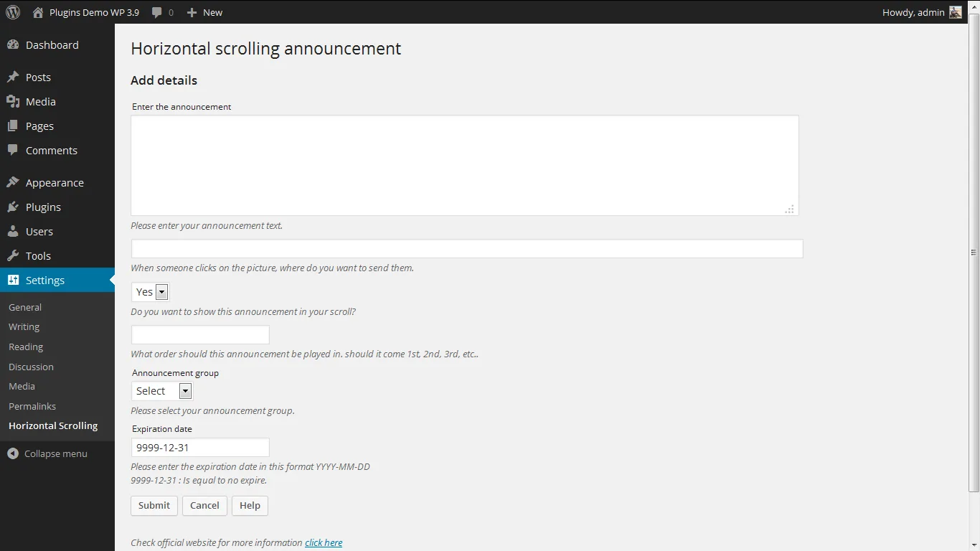The width and height of the screenshot is (980, 551).
Task: Focus the announcement text area
Action: tap(465, 165)
